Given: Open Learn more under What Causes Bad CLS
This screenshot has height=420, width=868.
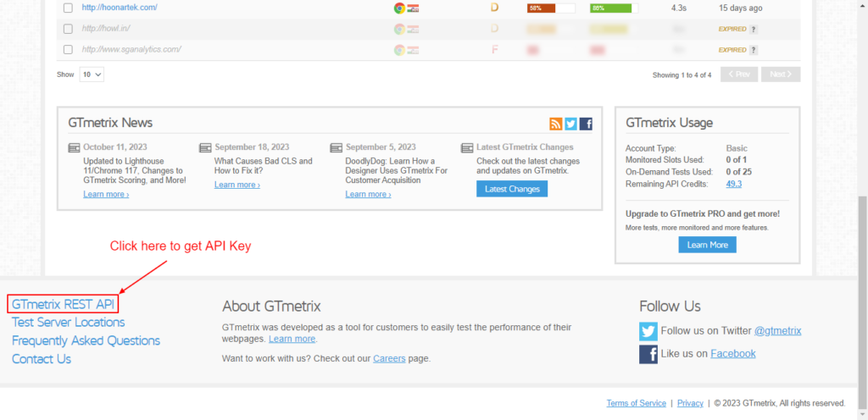Looking at the screenshot, I should (x=237, y=185).
